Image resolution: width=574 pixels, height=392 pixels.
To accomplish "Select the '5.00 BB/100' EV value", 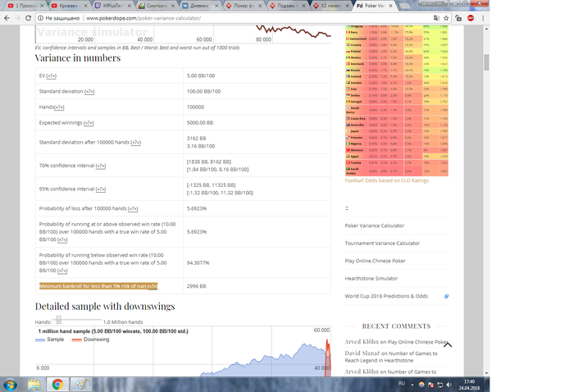I will [x=201, y=75].
